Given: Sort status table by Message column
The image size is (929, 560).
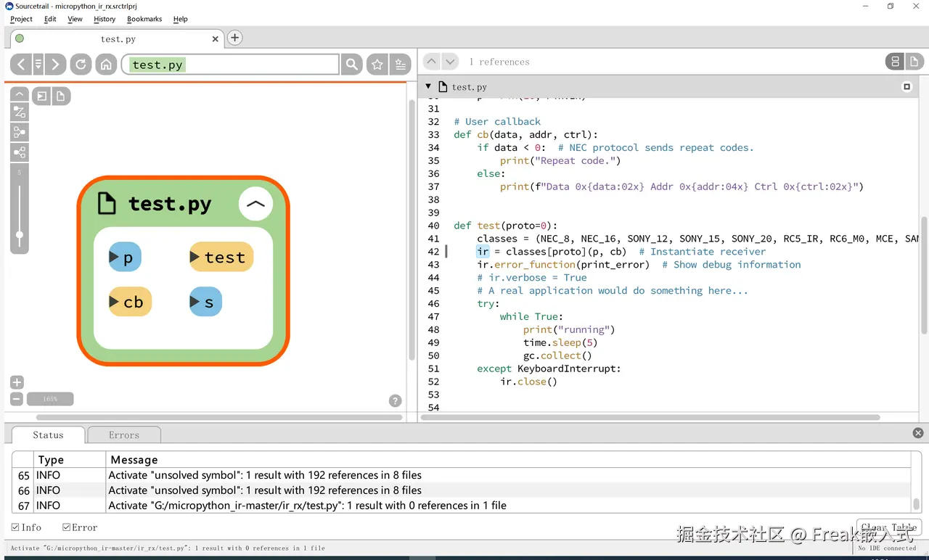Looking at the screenshot, I should click(508, 459).
